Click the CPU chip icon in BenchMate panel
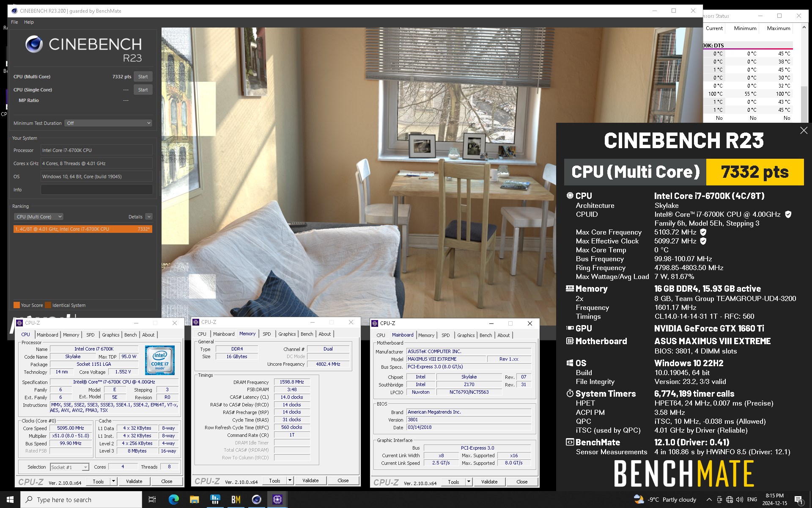This screenshot has width=812, height=508. click(570, 196)
